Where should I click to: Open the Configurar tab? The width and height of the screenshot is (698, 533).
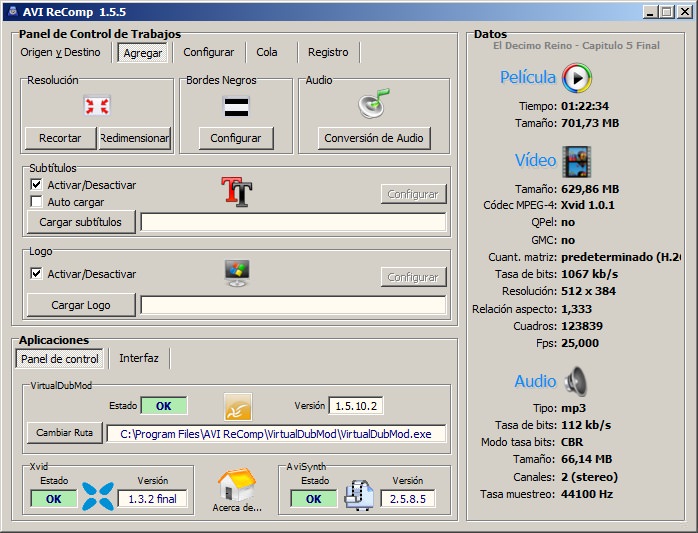pos(209,53)
